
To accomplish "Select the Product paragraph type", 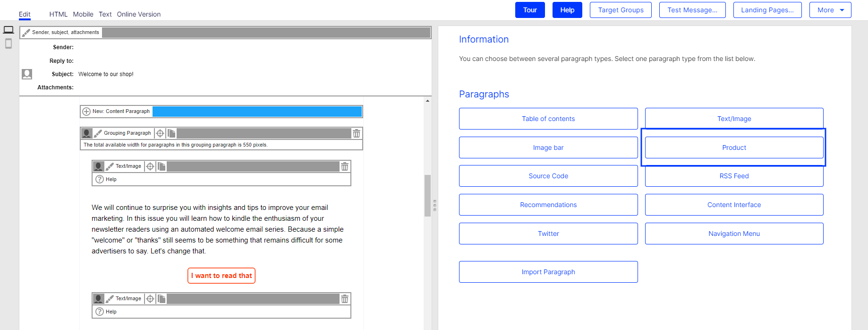I will coord(734,148).
